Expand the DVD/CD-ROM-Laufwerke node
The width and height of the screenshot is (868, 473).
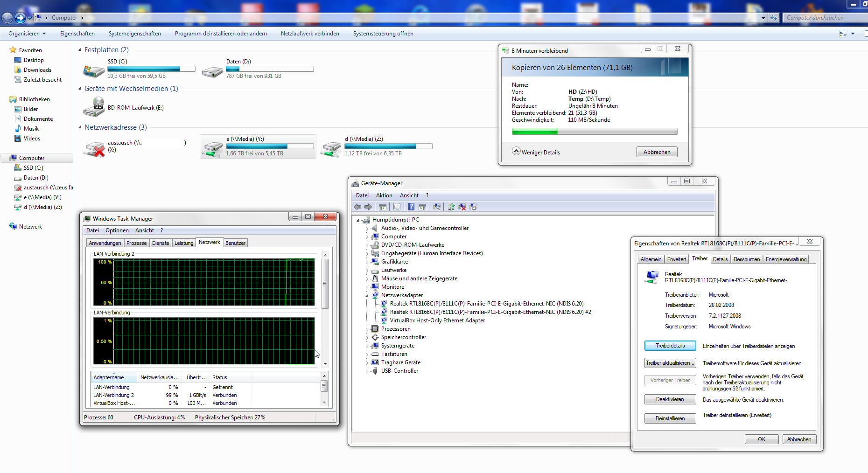367,245
